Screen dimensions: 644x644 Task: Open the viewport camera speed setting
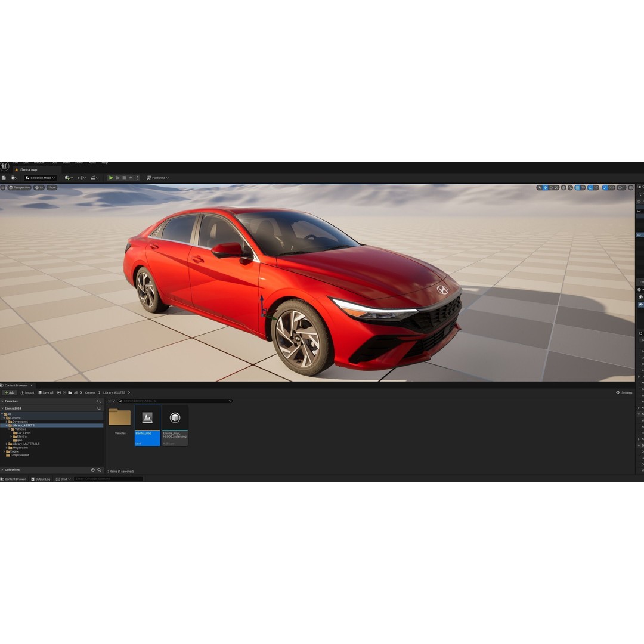[620, 187]
